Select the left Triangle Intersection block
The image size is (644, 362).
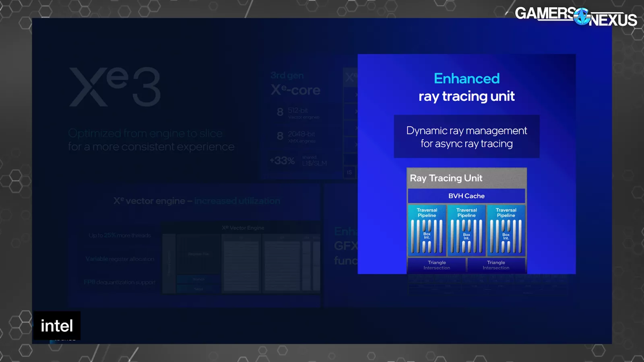click(437, 265)
